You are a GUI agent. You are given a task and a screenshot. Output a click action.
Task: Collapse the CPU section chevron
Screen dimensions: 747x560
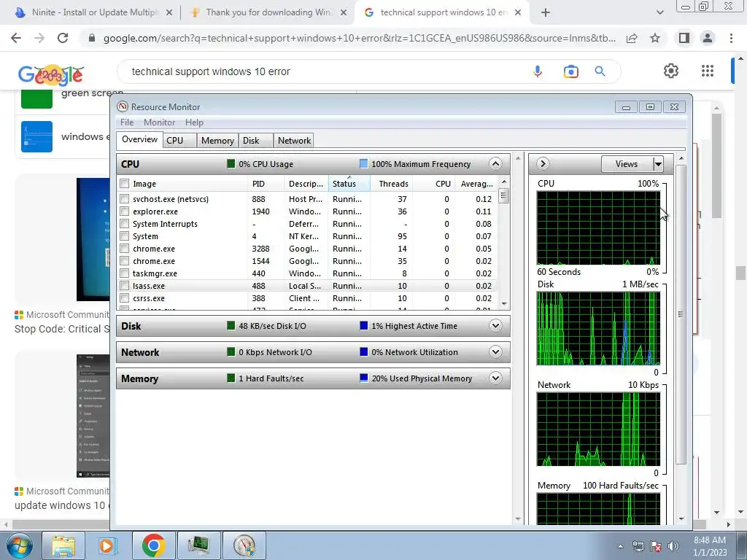click(x=495, y=164)
